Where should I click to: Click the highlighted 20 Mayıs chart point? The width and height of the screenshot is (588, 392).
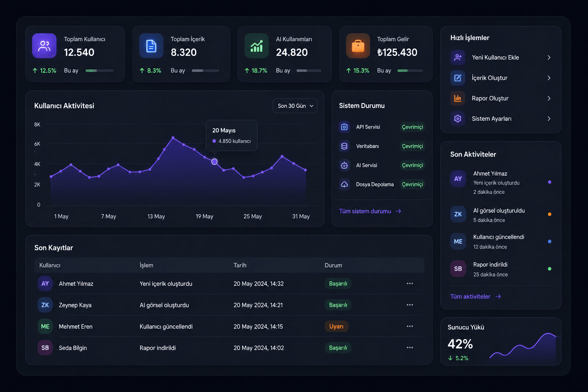(x=214, y=162)
